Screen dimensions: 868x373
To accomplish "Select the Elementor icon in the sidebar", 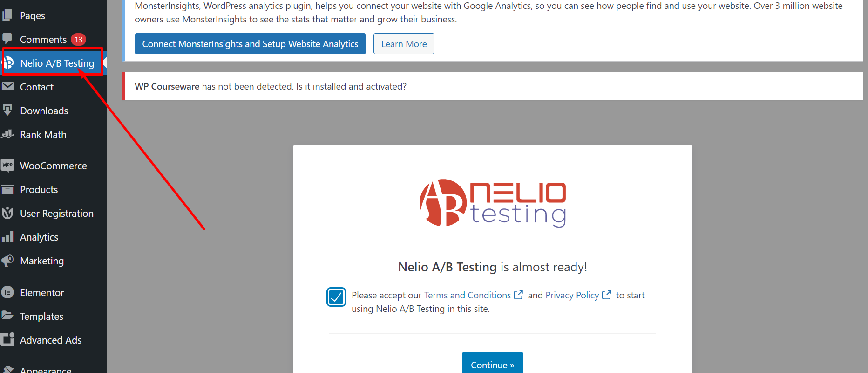I will pos(8,292).
